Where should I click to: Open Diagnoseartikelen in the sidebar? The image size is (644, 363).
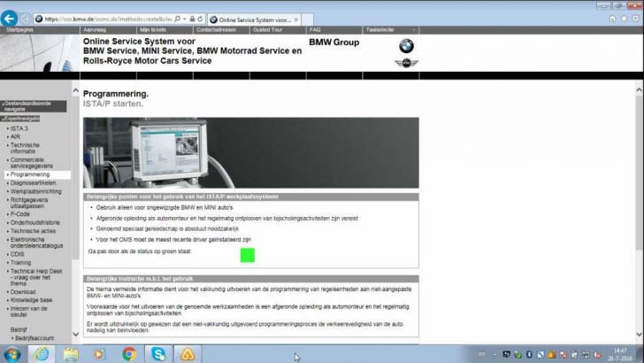pos(35,182)
